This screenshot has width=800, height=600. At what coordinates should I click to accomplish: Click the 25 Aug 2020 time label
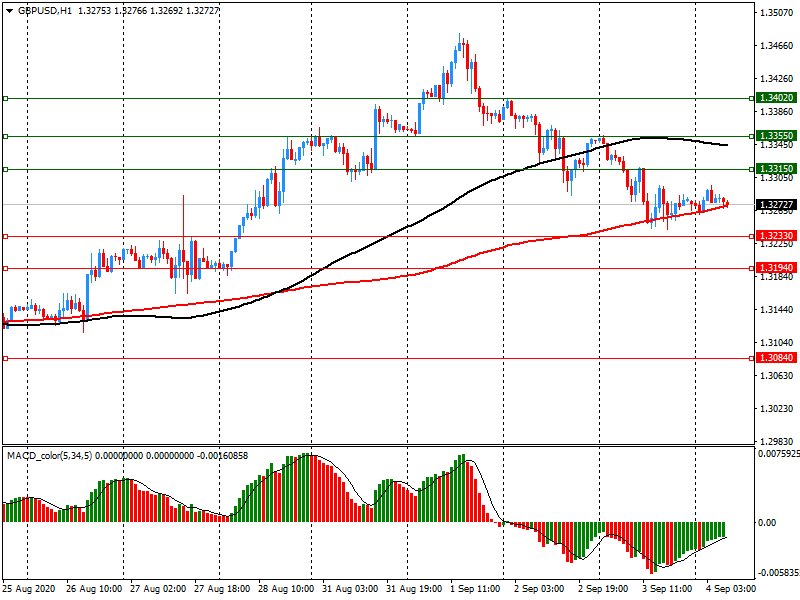[28, 589]
